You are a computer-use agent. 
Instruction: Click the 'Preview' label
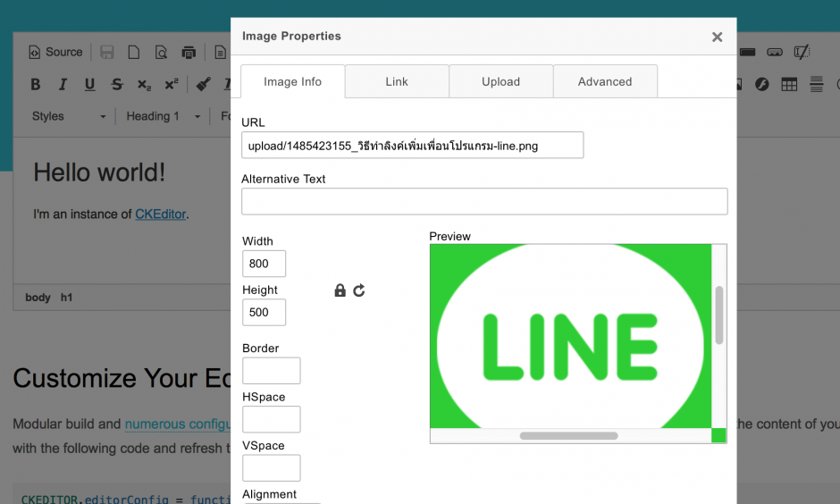click(x=449, y=236)
